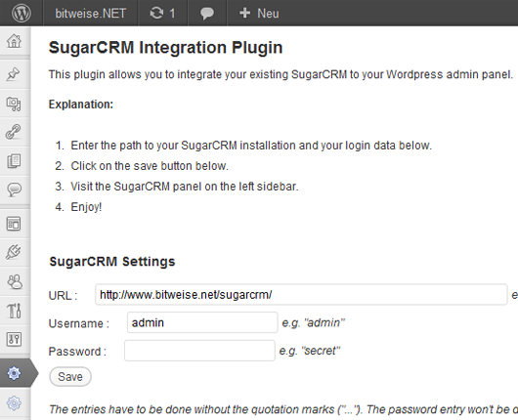Image resolution: width=518 pixels, height=420 pixels.
Task: Open the Tools icon in sidebar
Action: click(14, 311)
